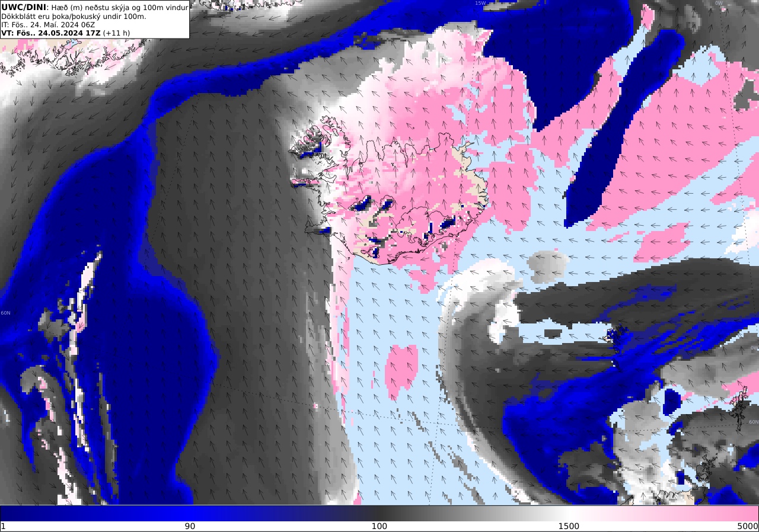Click the colorbar label '1' at the start
The image size is (759, 532).
[3, 526]
